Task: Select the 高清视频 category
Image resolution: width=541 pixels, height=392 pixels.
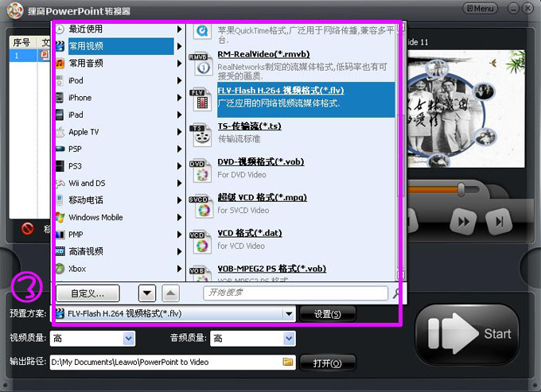Action: (86, 251)
